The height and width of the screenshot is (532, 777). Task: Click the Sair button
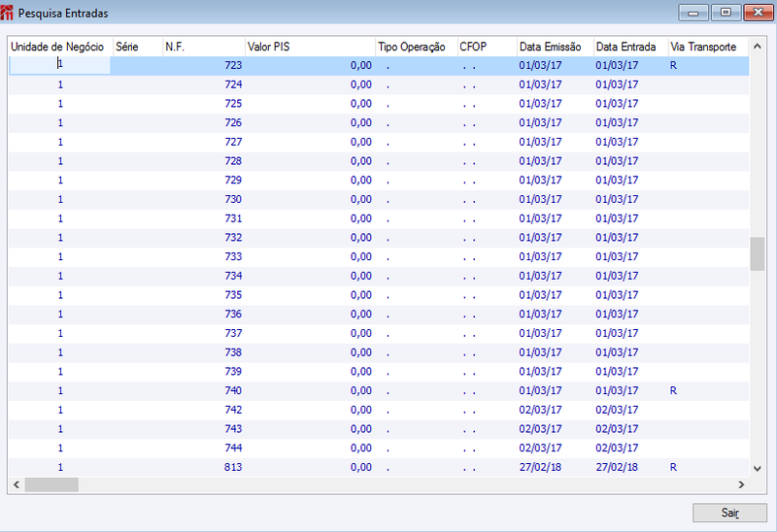[729, 513]
